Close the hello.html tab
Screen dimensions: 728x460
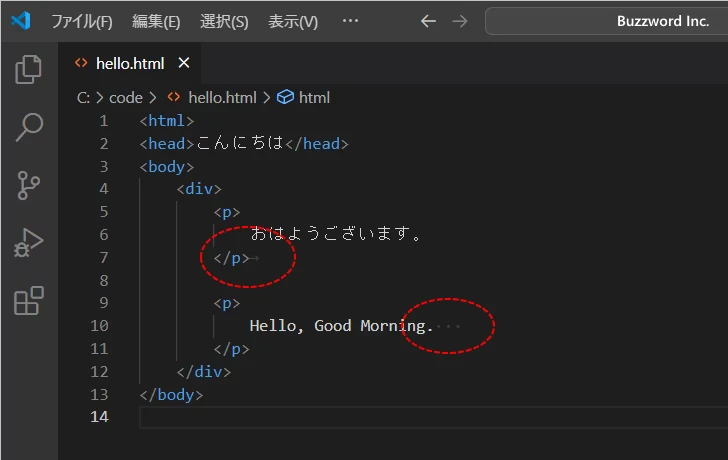(184, 63)
